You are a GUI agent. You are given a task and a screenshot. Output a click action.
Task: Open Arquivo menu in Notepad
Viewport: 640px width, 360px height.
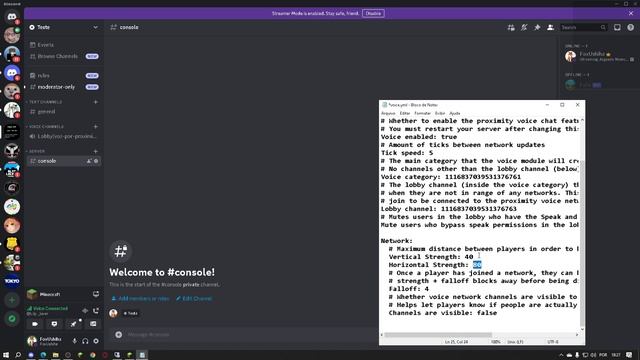pos(388,113)
